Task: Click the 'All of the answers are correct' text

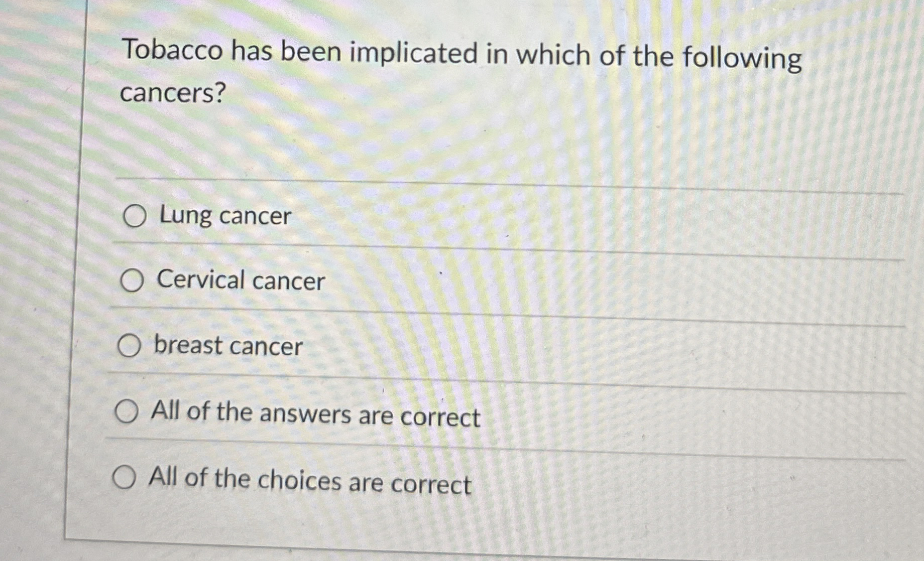Action: click(315, 413)
